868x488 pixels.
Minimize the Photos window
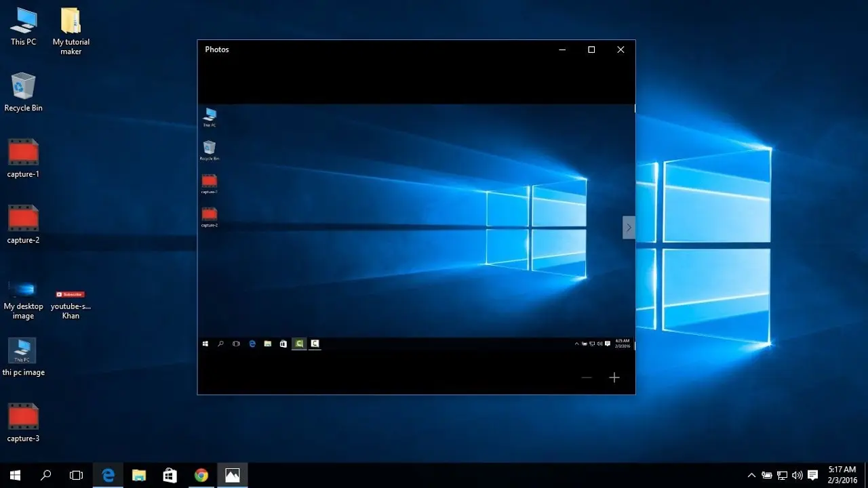(562, 49)
